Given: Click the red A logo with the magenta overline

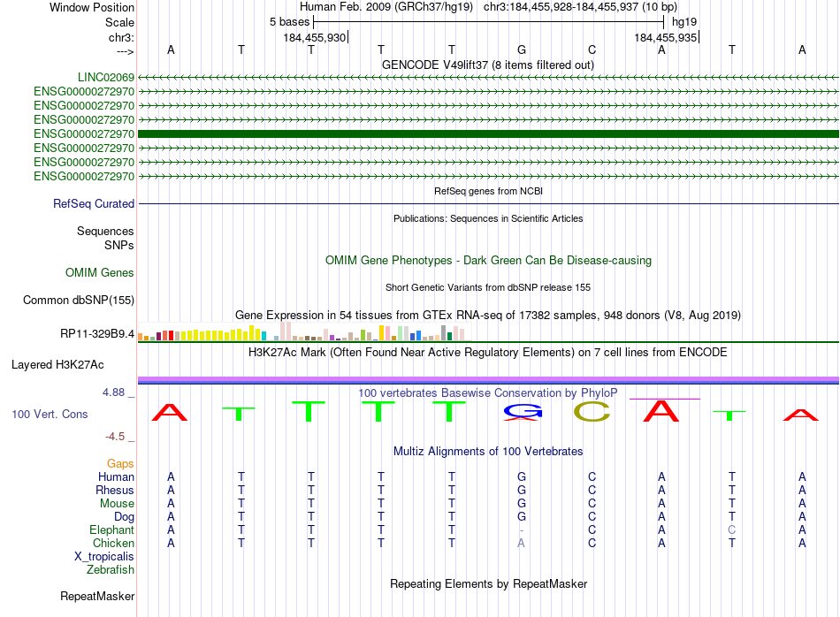Looking at the screenshot, I should tap(661, 411).
